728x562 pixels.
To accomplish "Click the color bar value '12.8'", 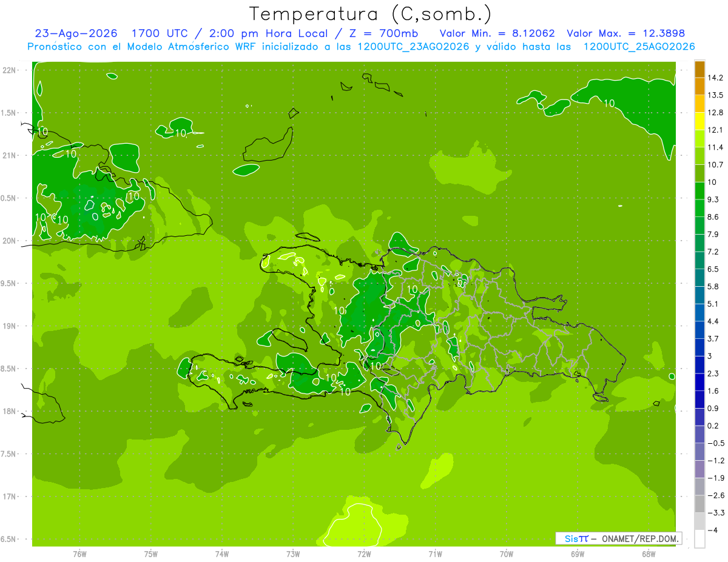I will click(716, 113).
